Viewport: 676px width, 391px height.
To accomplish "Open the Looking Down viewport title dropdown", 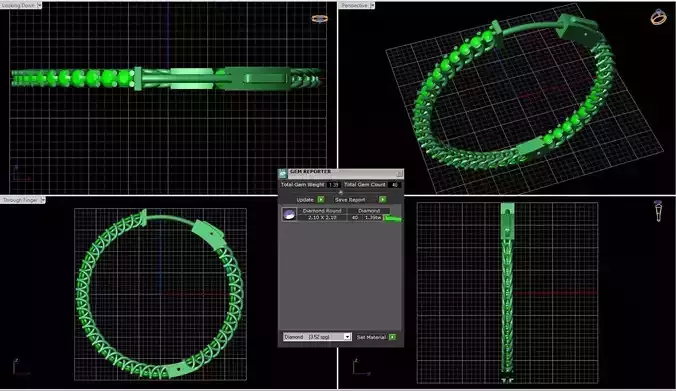I will [39, 5].
